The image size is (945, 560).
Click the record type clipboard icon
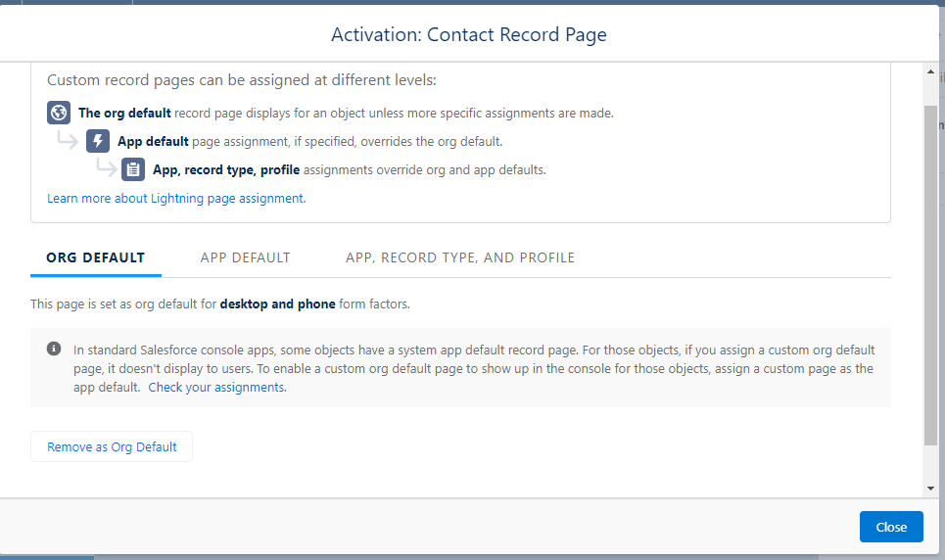[133, 169]
